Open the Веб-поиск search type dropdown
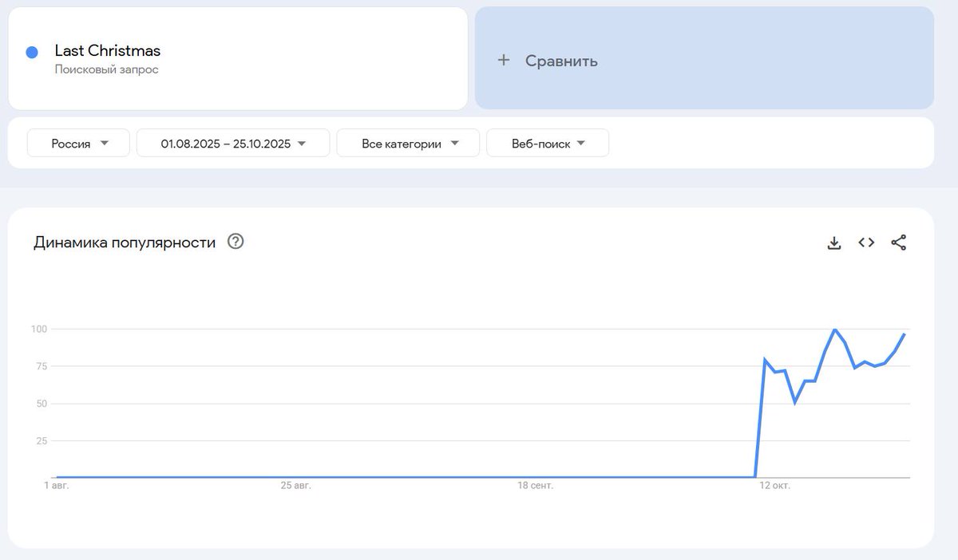This screenshot has height=560, width=958. (548, 144)
